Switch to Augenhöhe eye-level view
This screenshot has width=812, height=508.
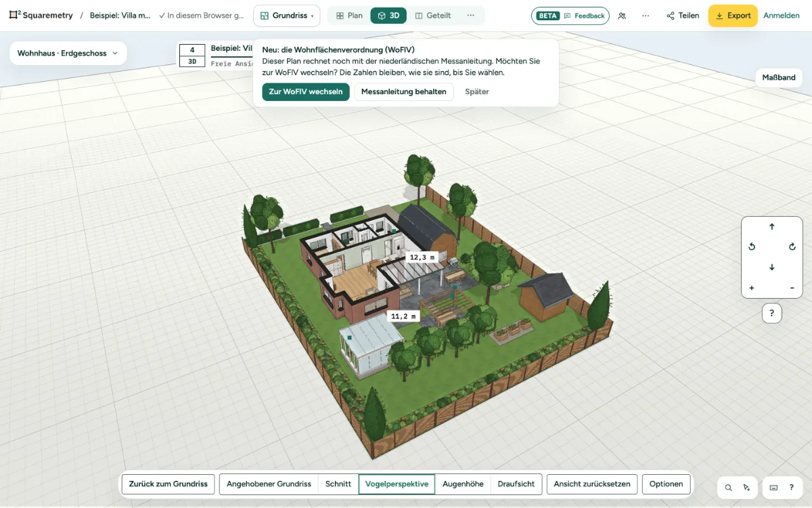click(463, 484)
